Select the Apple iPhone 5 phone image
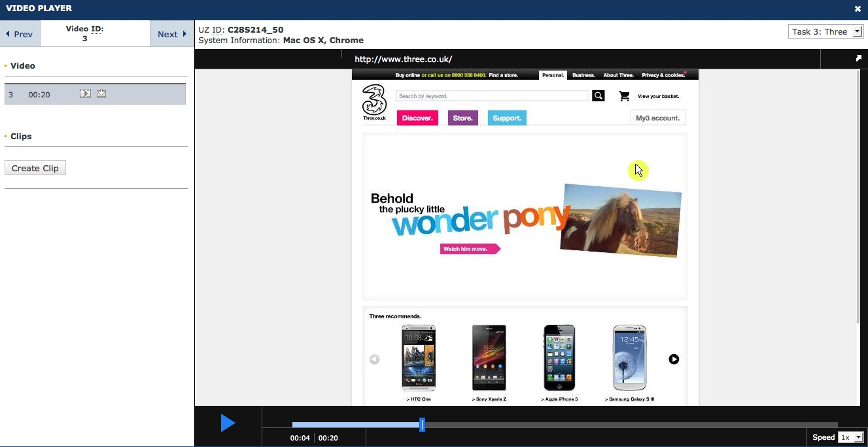The image size is (868, 447). coord(560,358)
